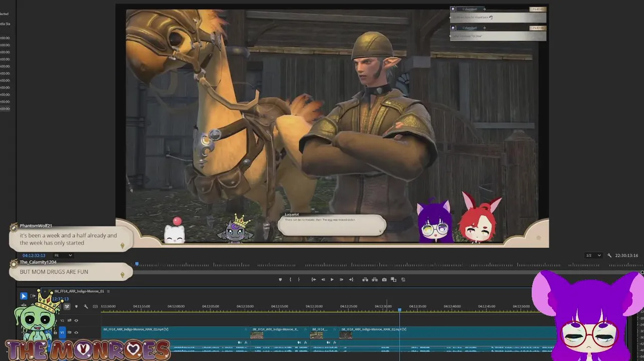
Task: Add marker from timeline header
Action: (76, 306)
